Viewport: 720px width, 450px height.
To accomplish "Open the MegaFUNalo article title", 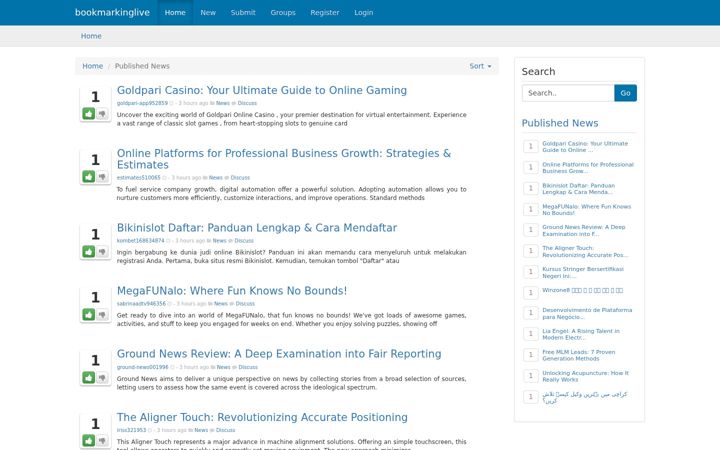I will (232, 291).
